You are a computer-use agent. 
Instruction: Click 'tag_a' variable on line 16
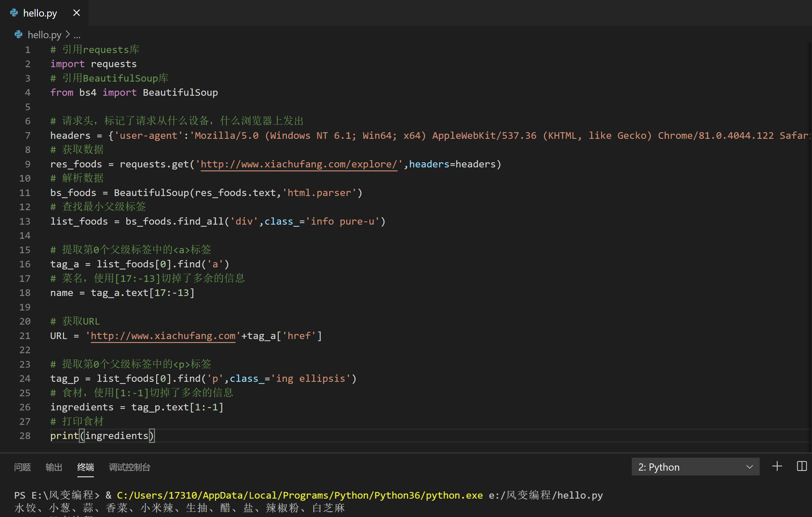(x=64, y=264)
